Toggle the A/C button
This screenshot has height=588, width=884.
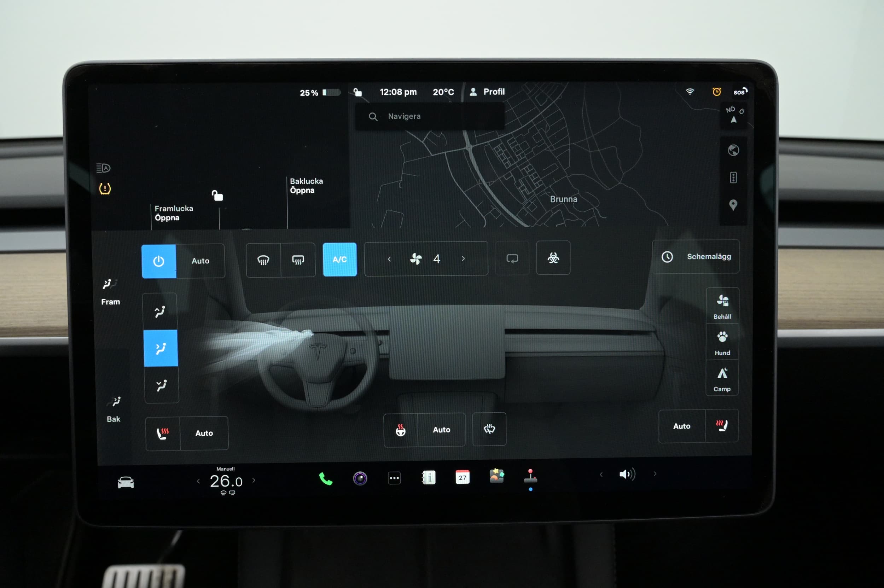pos(340,260)
